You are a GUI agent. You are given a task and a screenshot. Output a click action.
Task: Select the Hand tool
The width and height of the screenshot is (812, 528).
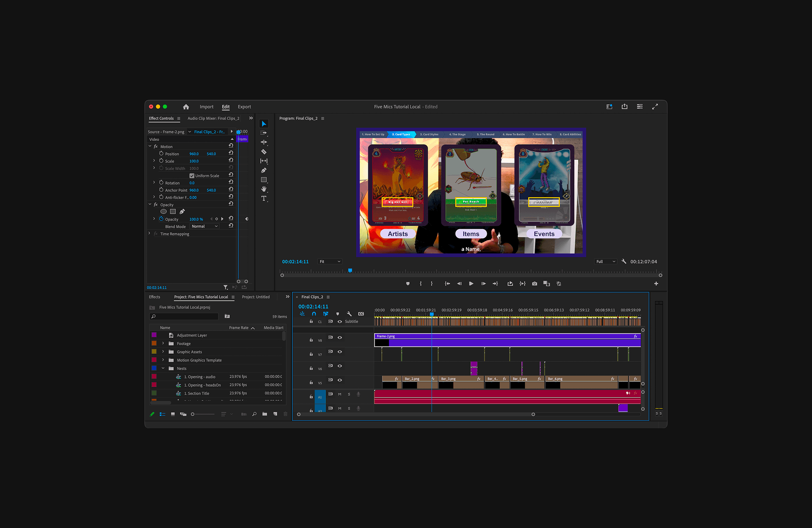(x=264, y=189)
